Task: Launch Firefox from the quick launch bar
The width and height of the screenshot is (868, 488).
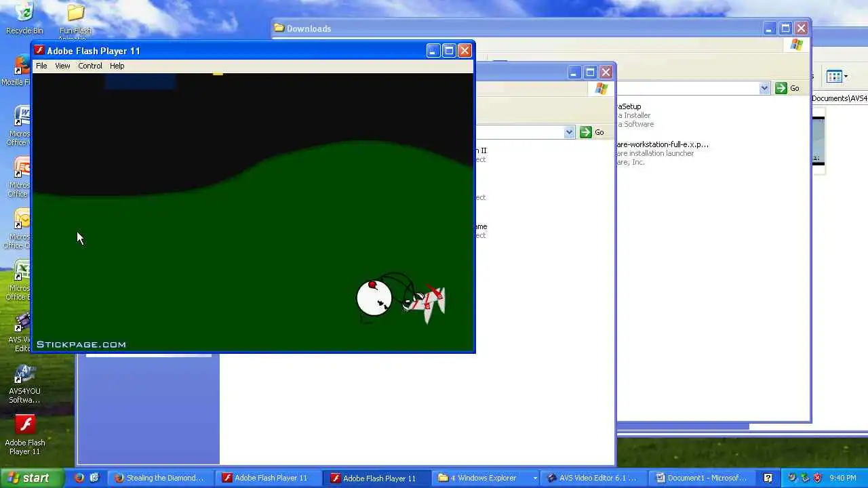Action: [x=79, y=478]
